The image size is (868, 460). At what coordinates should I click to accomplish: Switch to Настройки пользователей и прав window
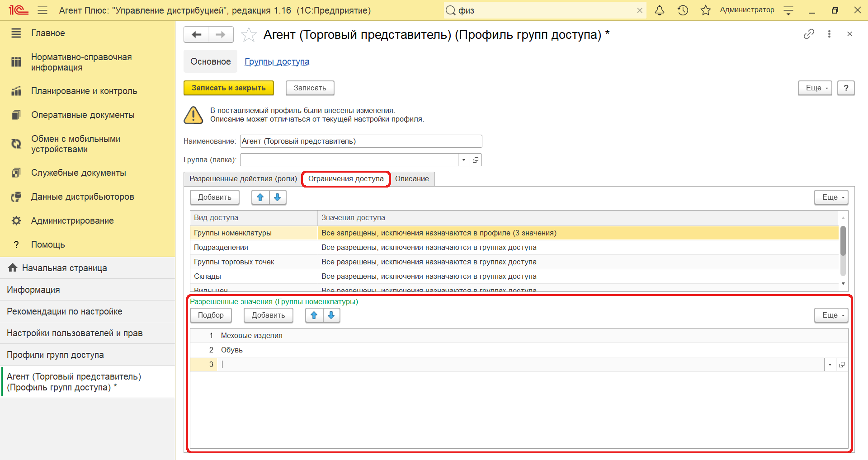[87, 333]
